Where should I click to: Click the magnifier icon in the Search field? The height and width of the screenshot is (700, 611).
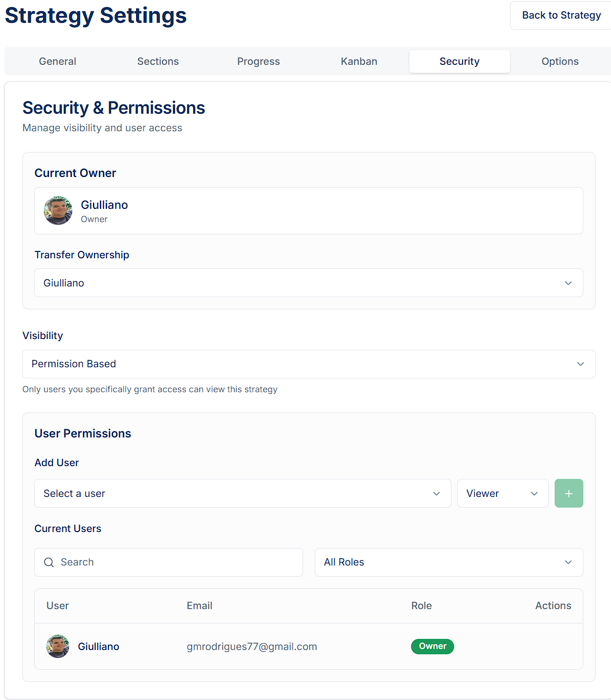coord(49,562)
